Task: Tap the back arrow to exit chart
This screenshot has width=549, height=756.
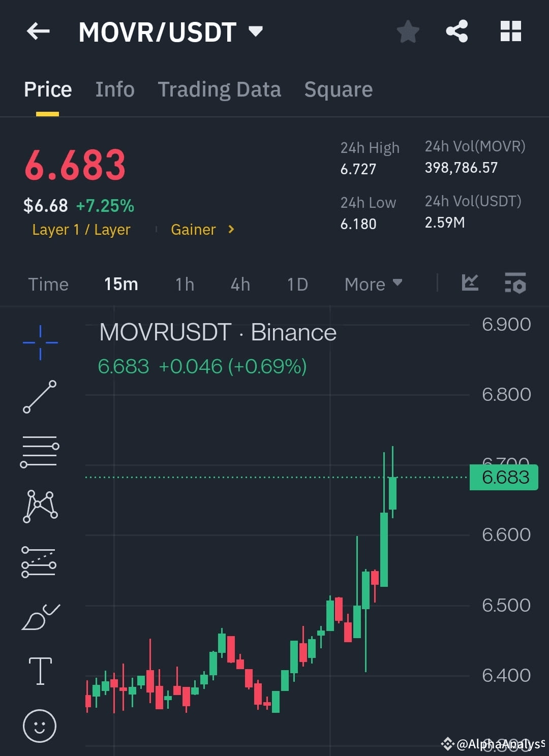Action: pos(38,31)
